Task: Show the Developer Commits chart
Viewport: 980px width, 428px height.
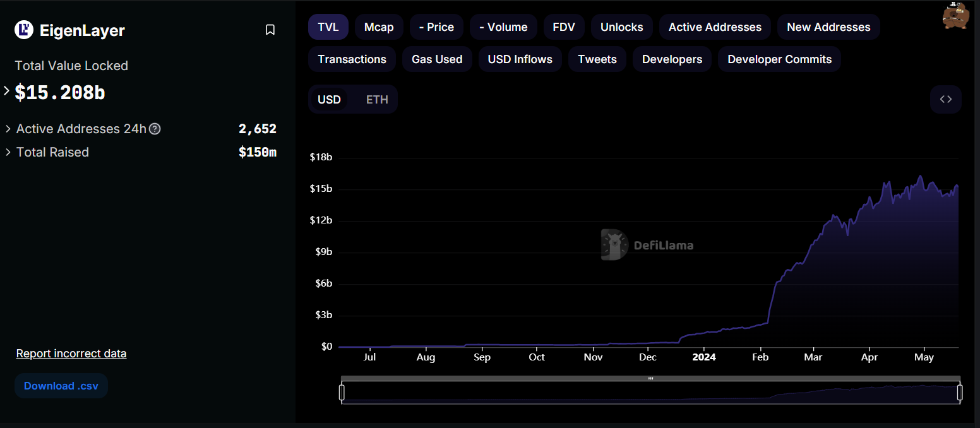Action: pos(779,59)
